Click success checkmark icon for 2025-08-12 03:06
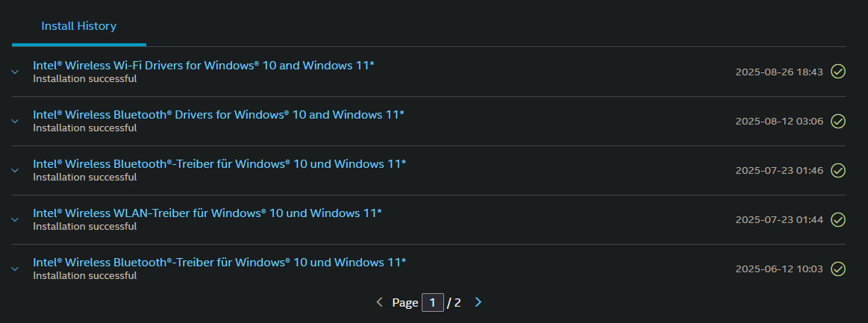Viewport: 868px width, 323px height. click(x=838, y=121)
